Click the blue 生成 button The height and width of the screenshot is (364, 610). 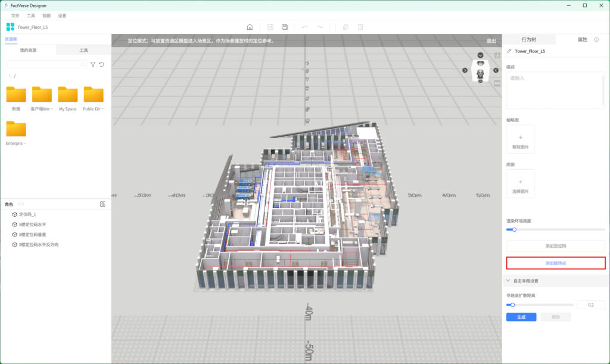521,317
